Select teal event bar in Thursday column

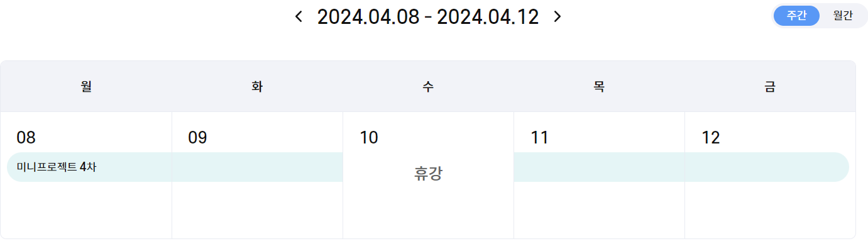pyautogui.click(x=599, y=167)
